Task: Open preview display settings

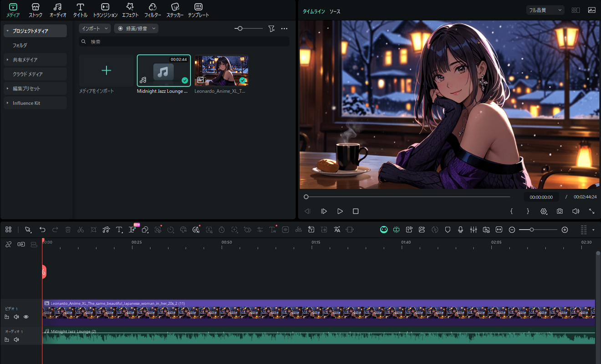Action: point(544,211)
